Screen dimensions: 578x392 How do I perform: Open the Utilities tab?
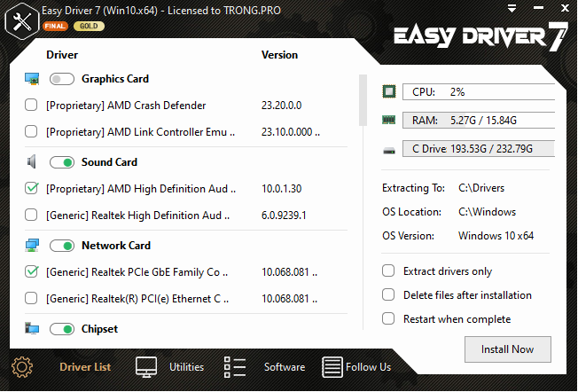186,367
